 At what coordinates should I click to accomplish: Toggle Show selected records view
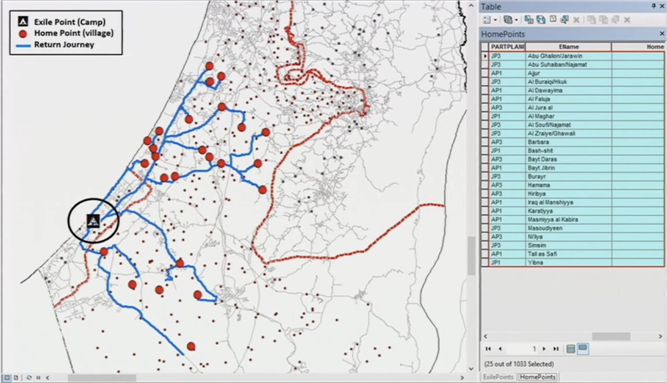pyautogui.click(x=583, y=349)
